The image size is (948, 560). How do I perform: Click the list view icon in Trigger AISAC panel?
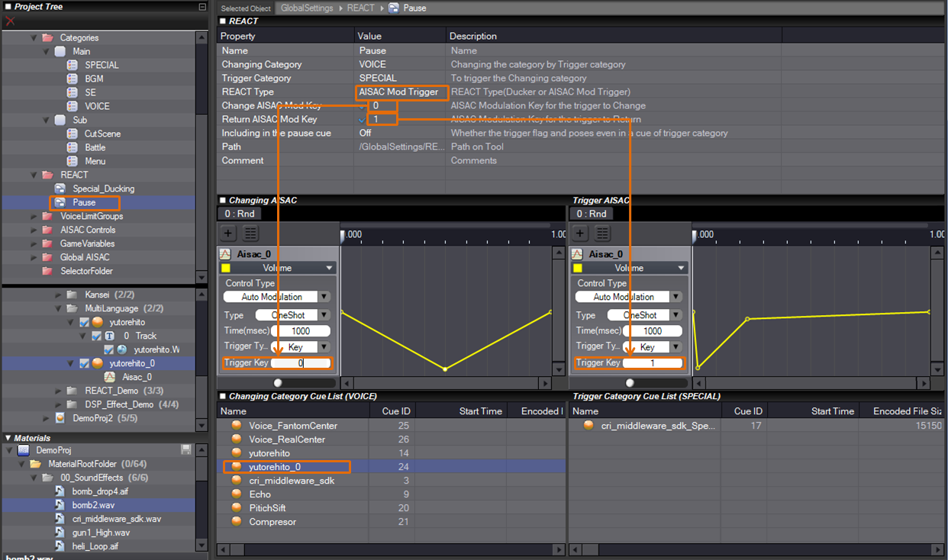(x=601, y=233)
